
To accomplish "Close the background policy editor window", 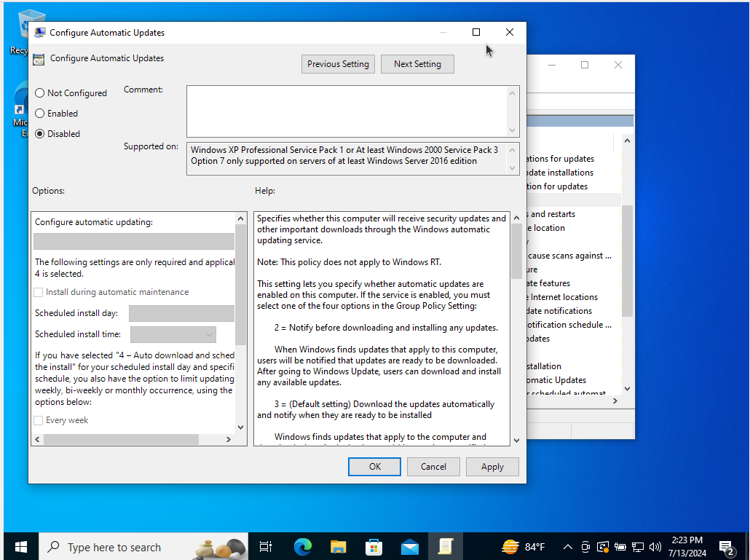I will click(x=618, y=65).
